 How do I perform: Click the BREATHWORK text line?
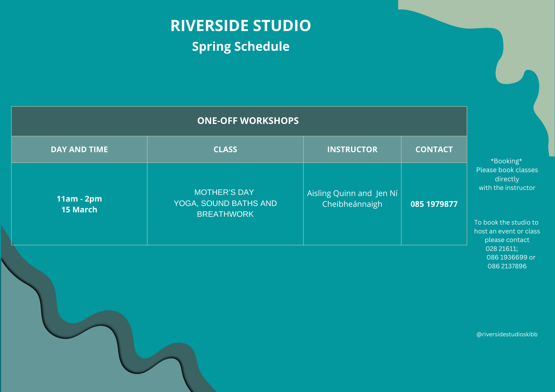click(225, 214)
